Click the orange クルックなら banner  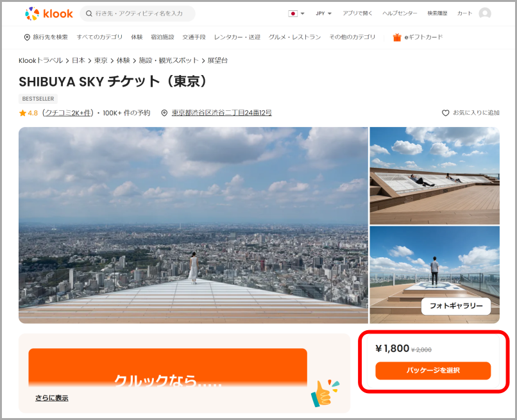(168, 367)
